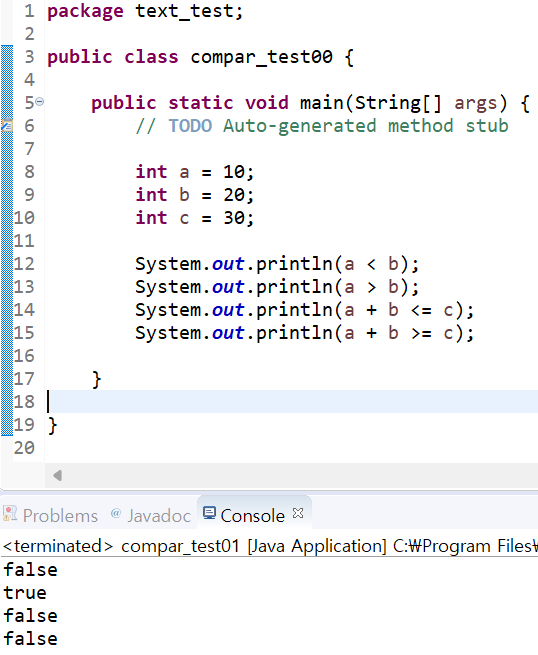Click the TODO keyword in the comment
The height and width of the screenshot is (655, 538).
(x=190, y=126)
